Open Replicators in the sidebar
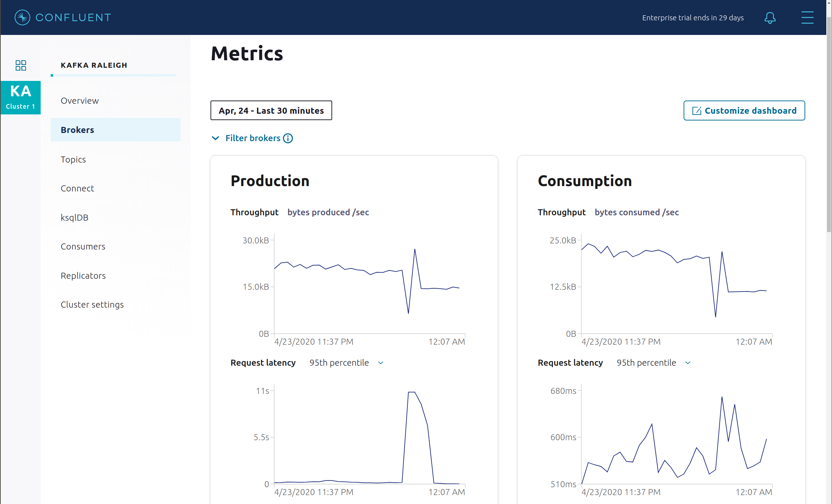 coord(83,276)
